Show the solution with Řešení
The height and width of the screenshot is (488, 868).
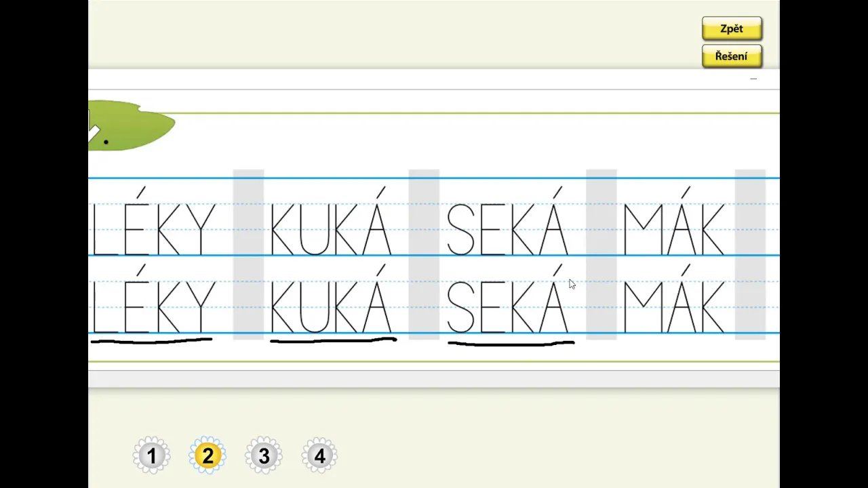coord(732,56)
